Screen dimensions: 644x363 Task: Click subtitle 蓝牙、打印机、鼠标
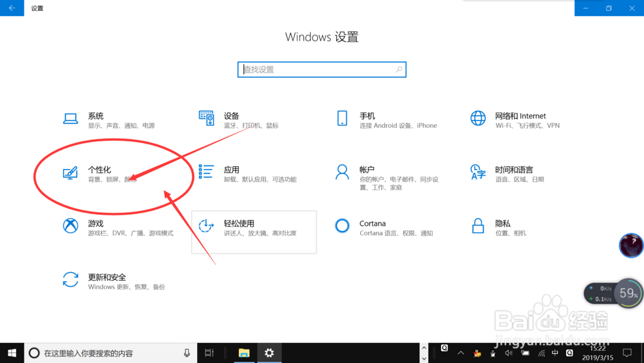pyautogui.click(x=251, y=126)
